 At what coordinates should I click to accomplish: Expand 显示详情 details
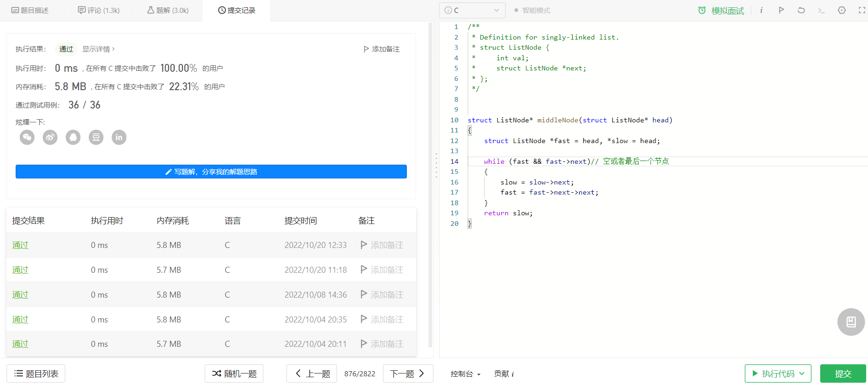pyautogui.click(x=98, y=49)
